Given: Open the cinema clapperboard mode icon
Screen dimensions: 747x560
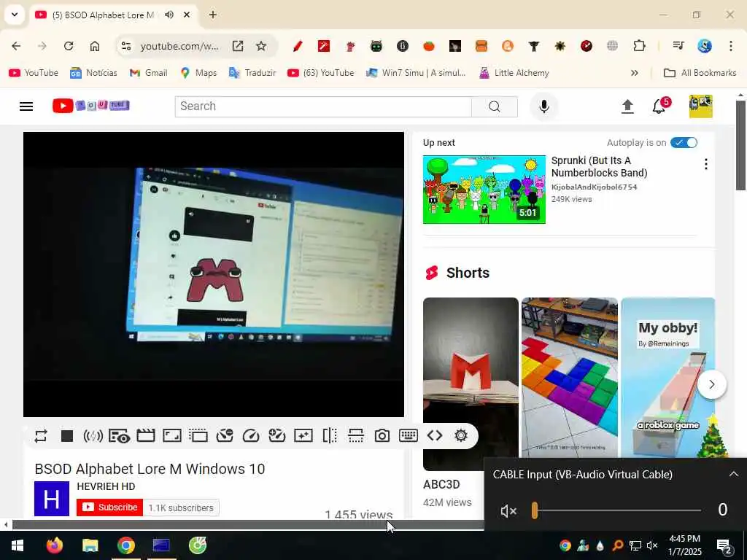Looking at the screenshot, I should pyautogui.click(x=146, y=436).
